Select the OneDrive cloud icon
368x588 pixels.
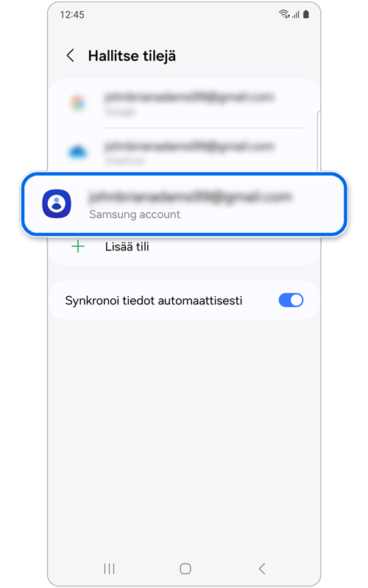pos(78,152)
